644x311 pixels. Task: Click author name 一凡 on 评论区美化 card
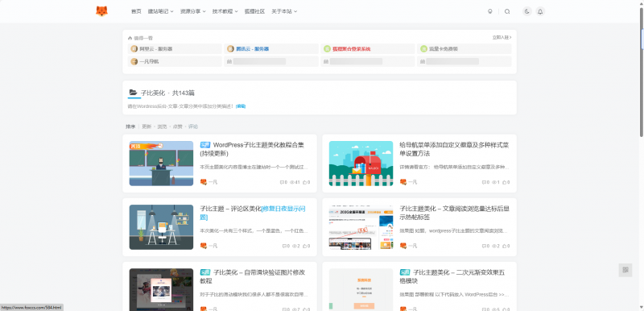213,246
